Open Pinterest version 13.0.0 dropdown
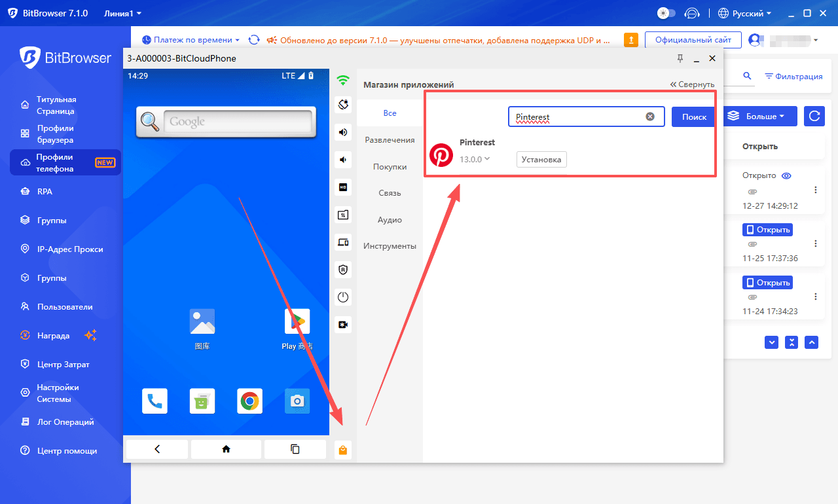The height and width of the screenshot is (504, 838). (x=475, y=159)
